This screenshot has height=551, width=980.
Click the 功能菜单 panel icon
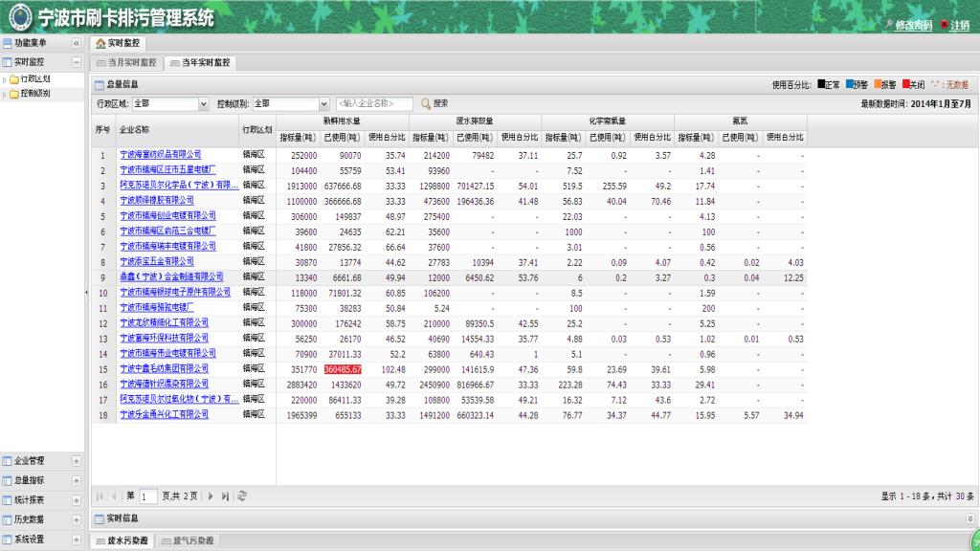[7, 43]
